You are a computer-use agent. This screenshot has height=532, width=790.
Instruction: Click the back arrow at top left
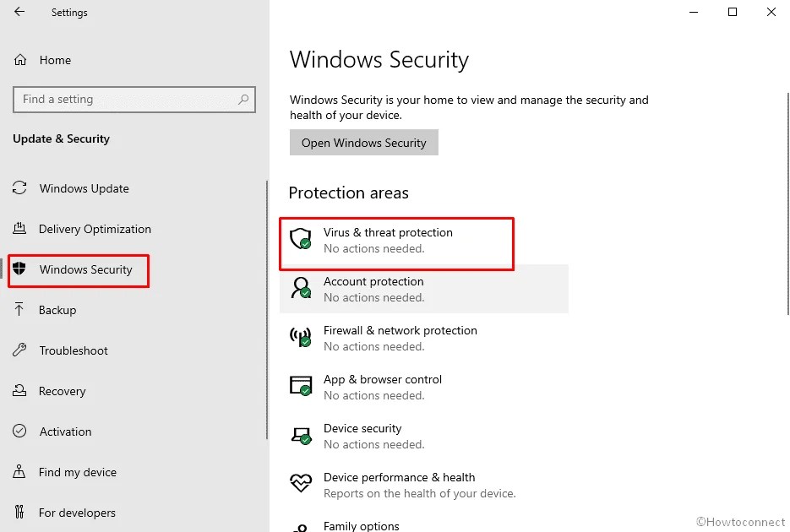pos(19,12)
